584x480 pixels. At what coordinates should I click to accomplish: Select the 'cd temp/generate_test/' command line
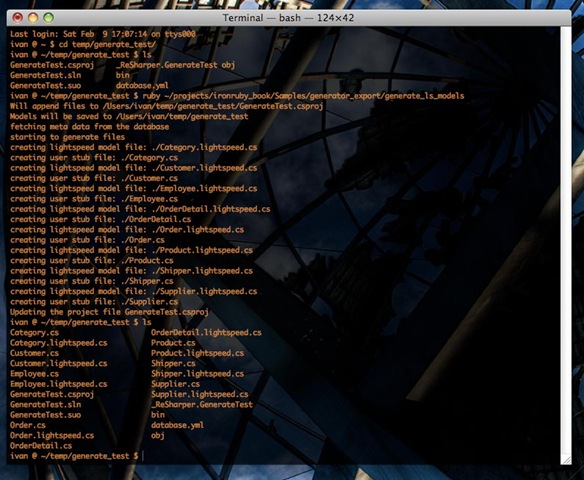pos(83,44)
